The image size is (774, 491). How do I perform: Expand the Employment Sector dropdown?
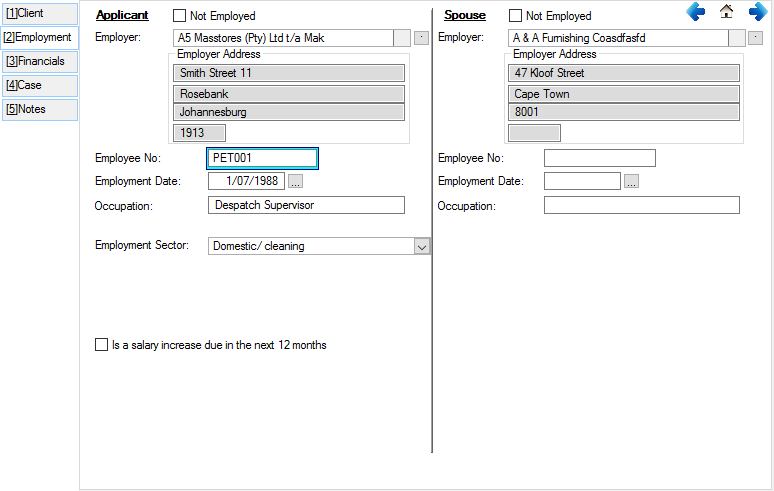click(421, 246)
